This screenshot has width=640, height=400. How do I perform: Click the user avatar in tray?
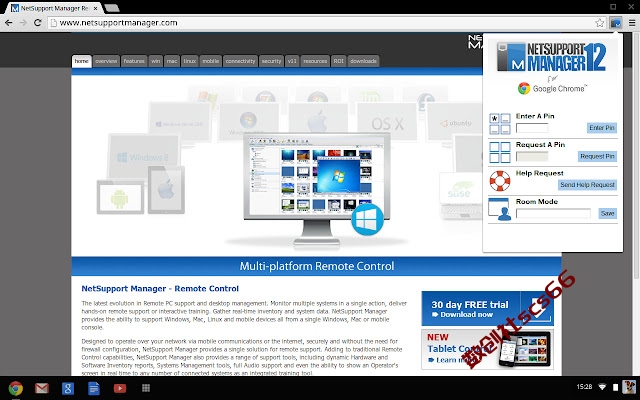coord(629,387)
